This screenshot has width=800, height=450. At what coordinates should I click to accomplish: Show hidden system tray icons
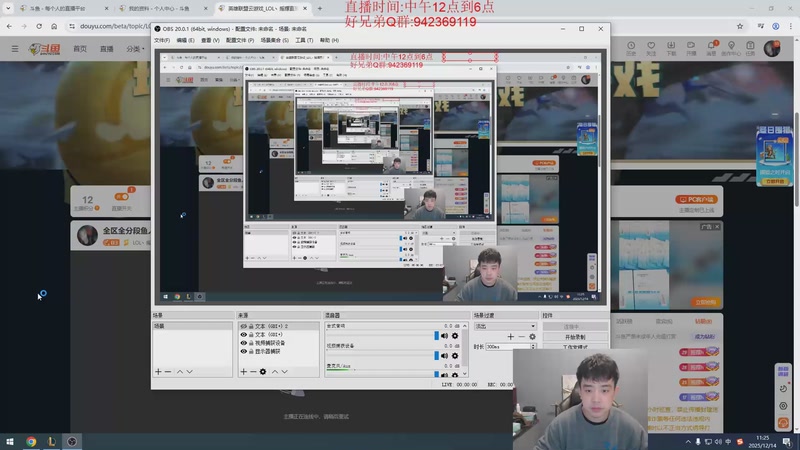pos(688,442)
